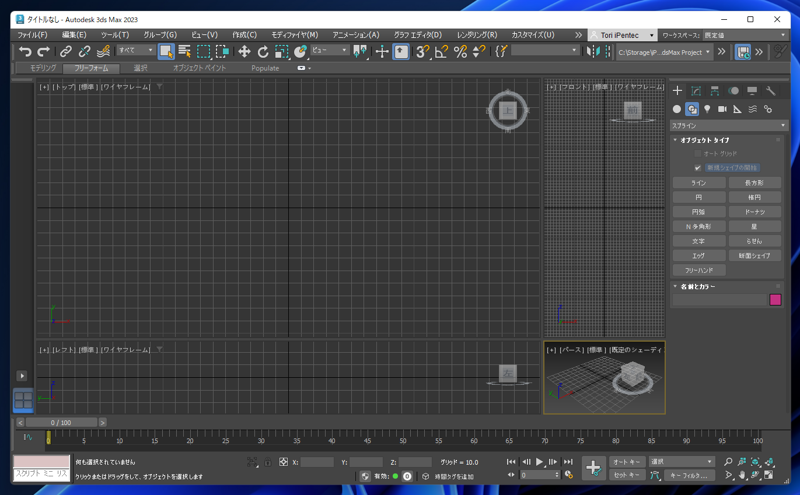This screenshot has width=800, height=495.
Task: Click the Unlink Selection icon
Action: (x=84, y=52)
